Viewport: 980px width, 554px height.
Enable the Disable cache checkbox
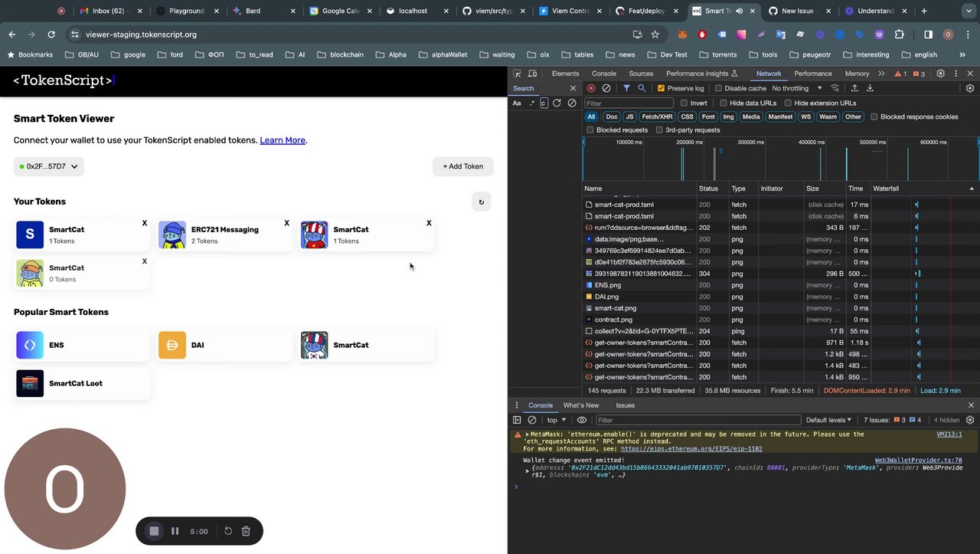pos(718,88)
